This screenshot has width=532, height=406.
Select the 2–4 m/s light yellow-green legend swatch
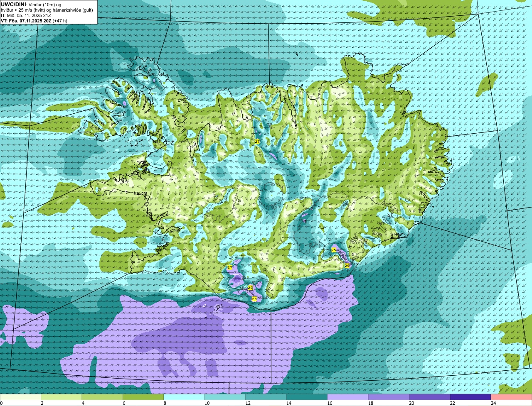tap(61, 397)
